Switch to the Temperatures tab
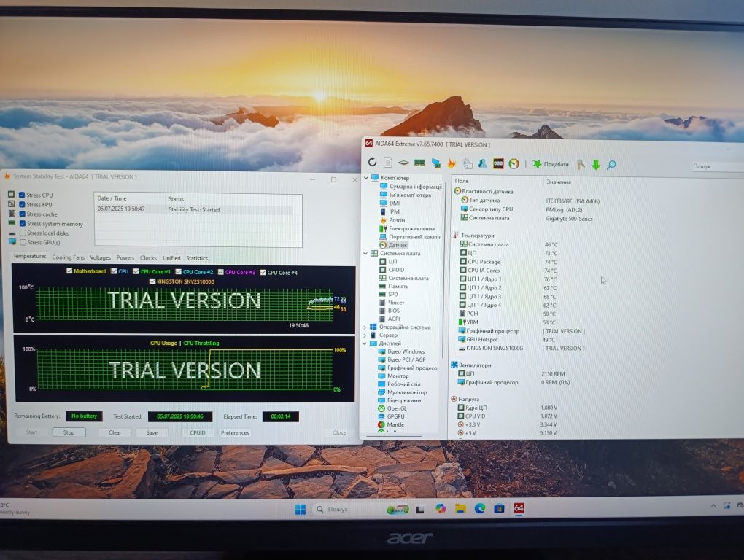Image resolution: width=744 pixels, height=560 pixels. tap(29, 257)
